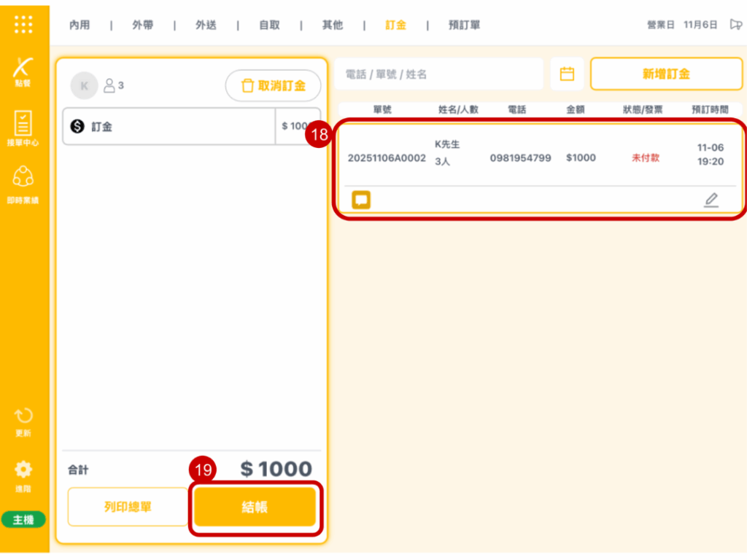The height and width of the screenshot is (560, 747).
Task: Open the calendar date picker icon
Action: [567, 74]
